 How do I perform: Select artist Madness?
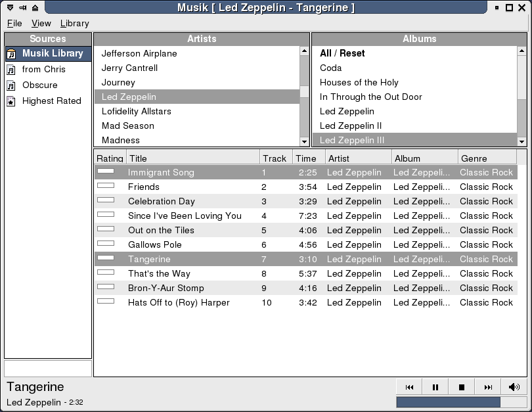click(197, 140)
